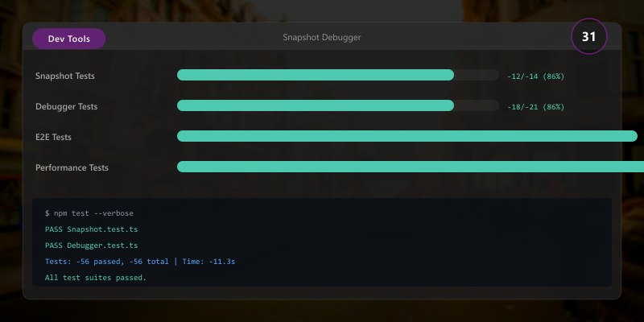
Task: Click the PASS Snapshot.test.ts line
Action: click(x=91, y=229)
